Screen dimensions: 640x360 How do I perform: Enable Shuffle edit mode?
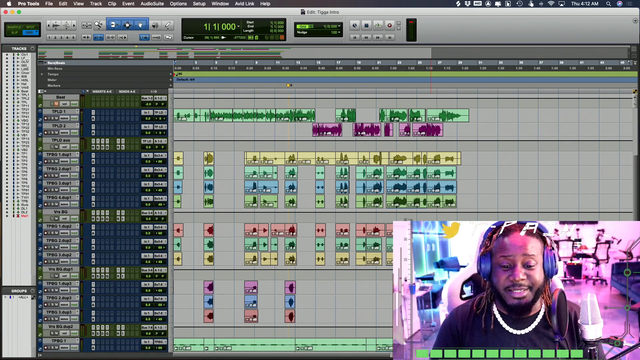14,27
